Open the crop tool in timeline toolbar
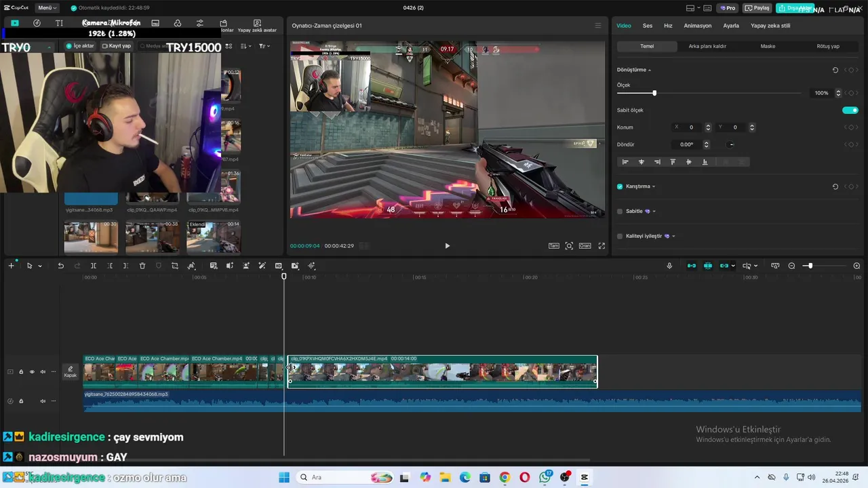This screenshot has width=868, height=488. coord(175,266)
